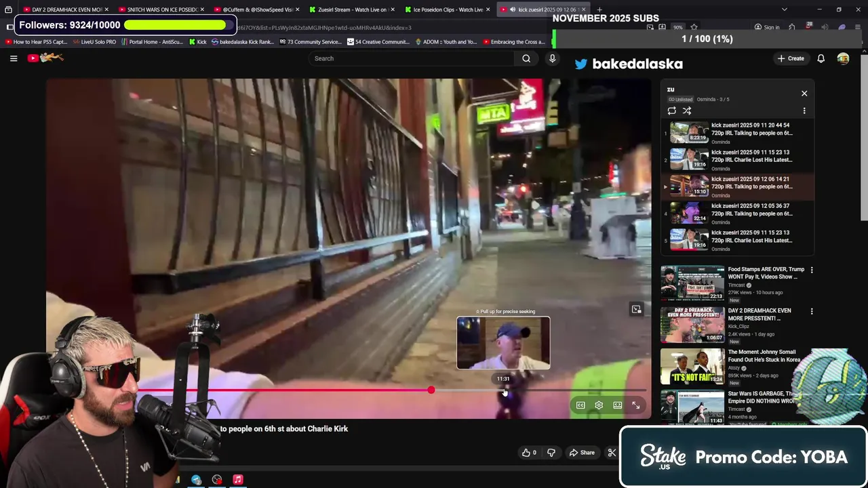Close the zu playlist panel

point(804,94)
